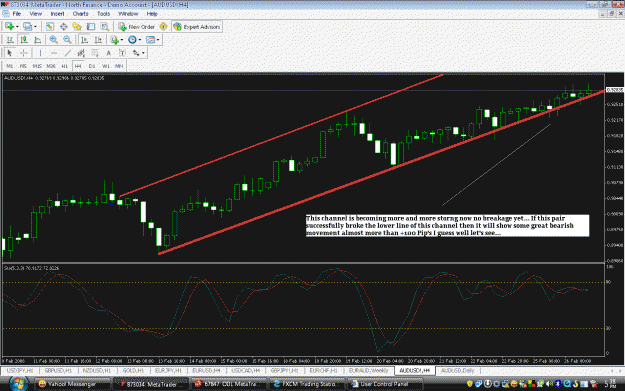This screenshot has width=625, height=391.
Task: Open the Market Watch window icon
Action: point(49,27)
